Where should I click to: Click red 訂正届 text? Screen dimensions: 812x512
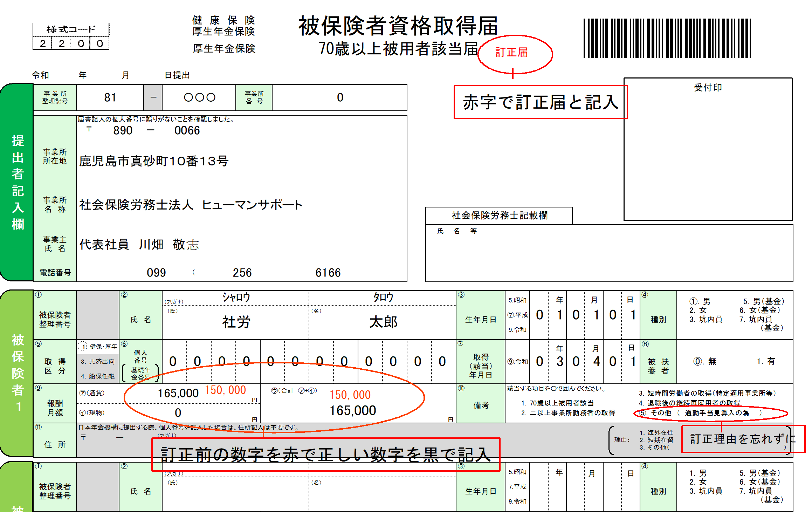point(511,52)
